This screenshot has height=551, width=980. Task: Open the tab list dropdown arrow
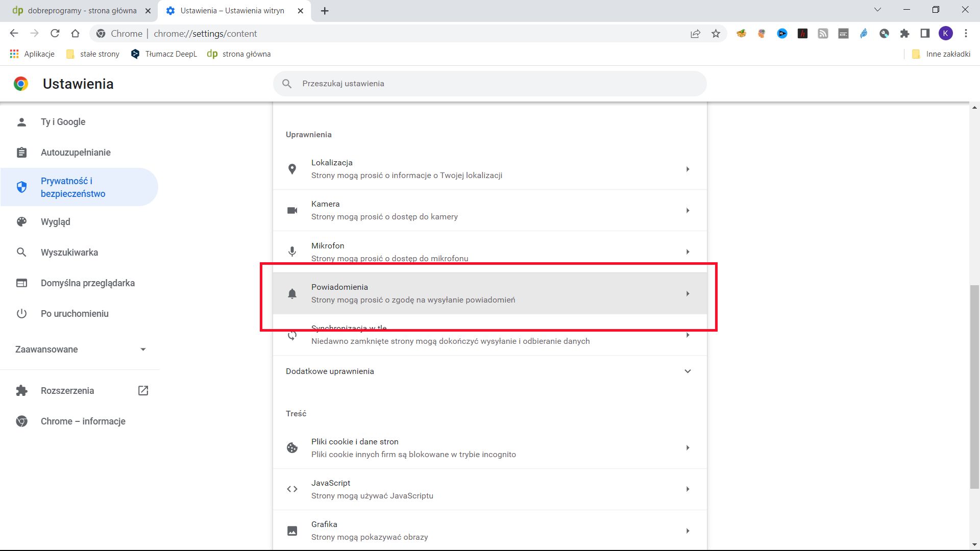pos(877,9)
